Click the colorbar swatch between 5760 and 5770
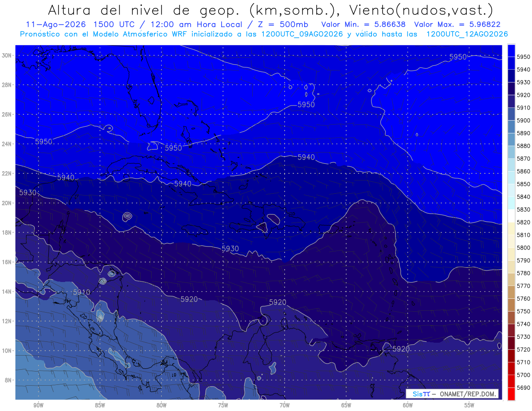 tap(511, 292)
